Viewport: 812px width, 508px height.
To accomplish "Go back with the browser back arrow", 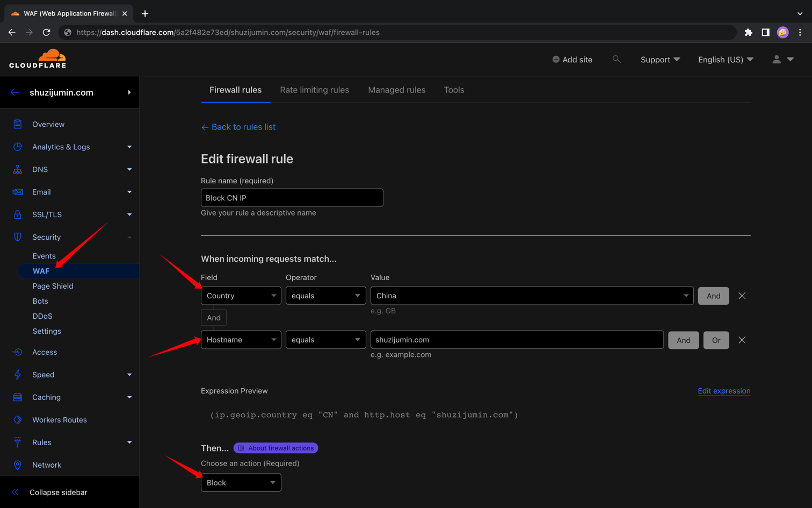I will click(x=12, y=32).
